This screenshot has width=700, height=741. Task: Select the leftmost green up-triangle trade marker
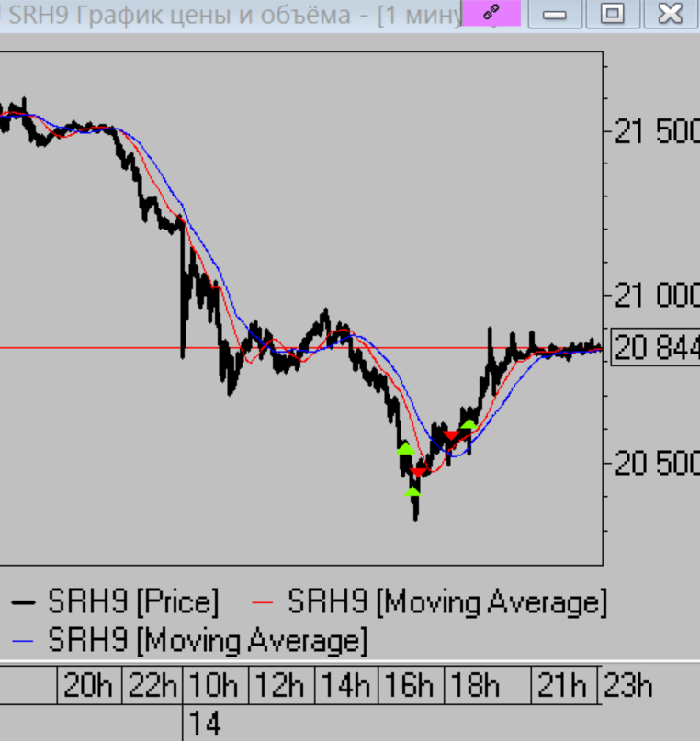click(405, 448)
